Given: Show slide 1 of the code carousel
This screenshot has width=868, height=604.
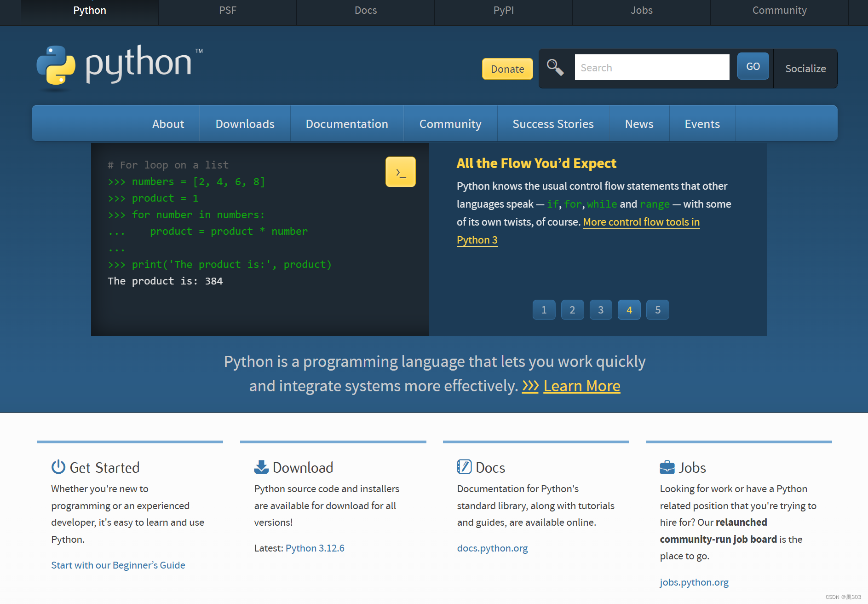Looking at the screenshot, I should click(x=544, y=310).
